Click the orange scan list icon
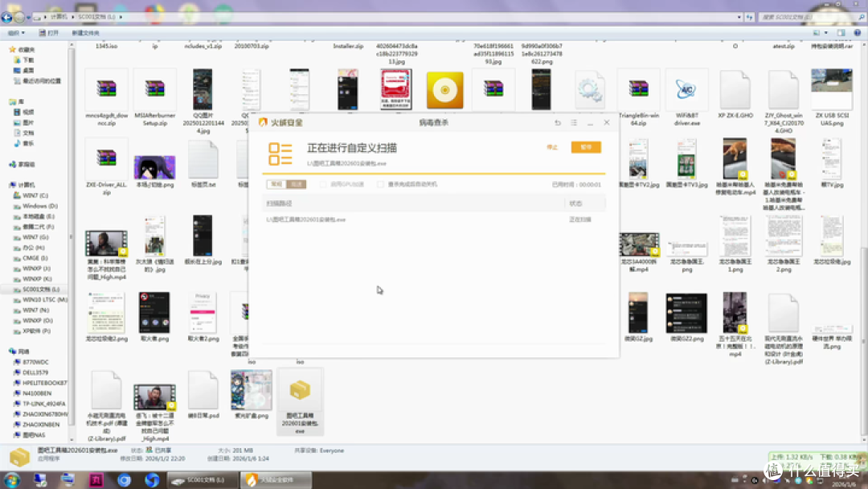The height and width of the screenshot is (489, 868). click(x=280, y=154)
